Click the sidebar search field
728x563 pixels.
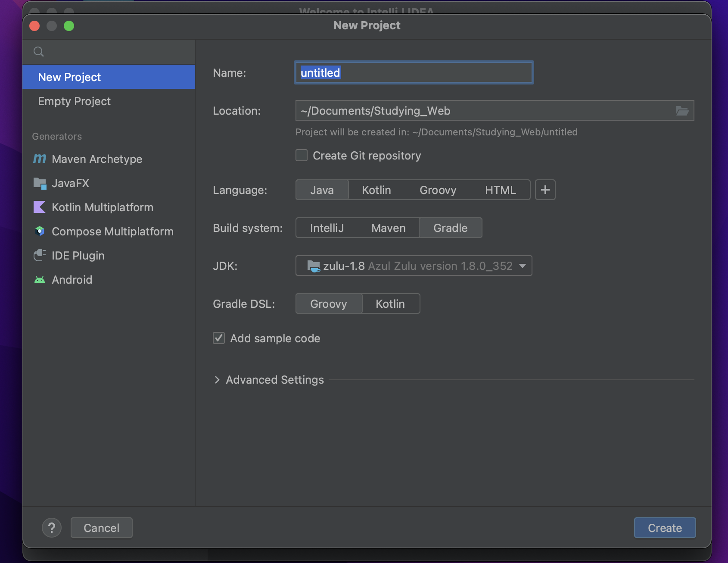tap(109, 52)
